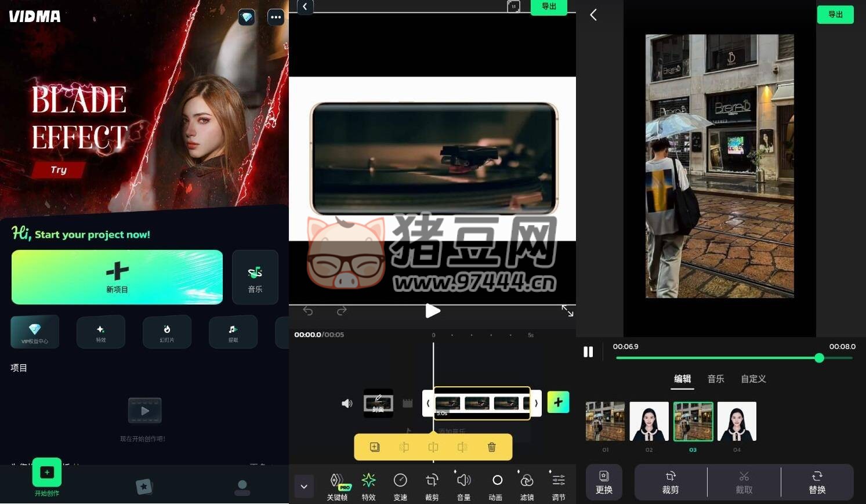The height and width of the screenshot is (504, 866).
Task: Click the 关键帧 keyframe icon
Action: pos(337,485)
